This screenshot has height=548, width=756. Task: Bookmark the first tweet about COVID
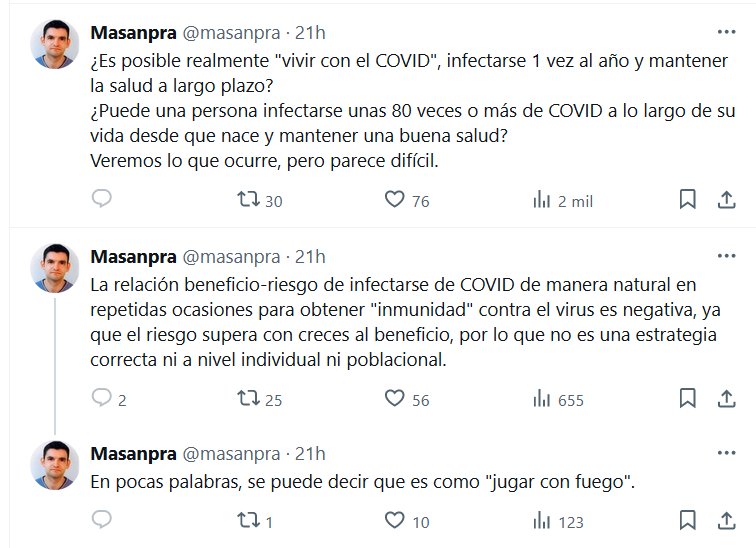688,200
